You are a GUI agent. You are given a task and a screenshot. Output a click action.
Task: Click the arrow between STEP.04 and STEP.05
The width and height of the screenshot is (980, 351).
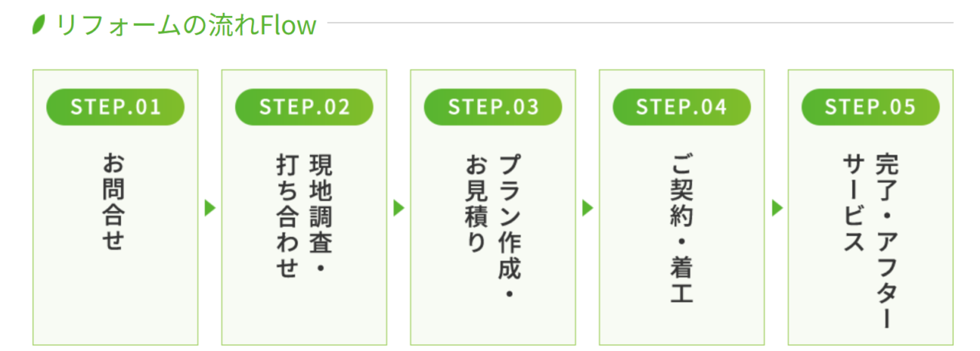tap(776, 208)
